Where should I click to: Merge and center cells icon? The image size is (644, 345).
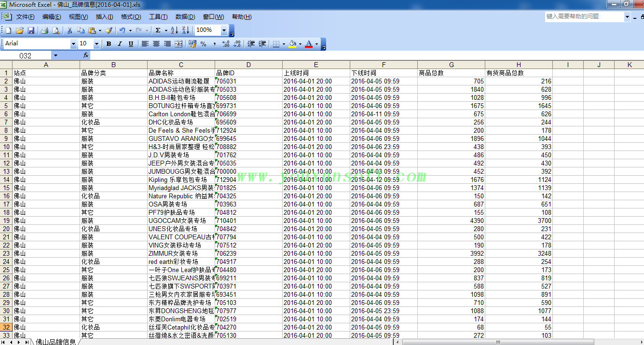(178, 44)
